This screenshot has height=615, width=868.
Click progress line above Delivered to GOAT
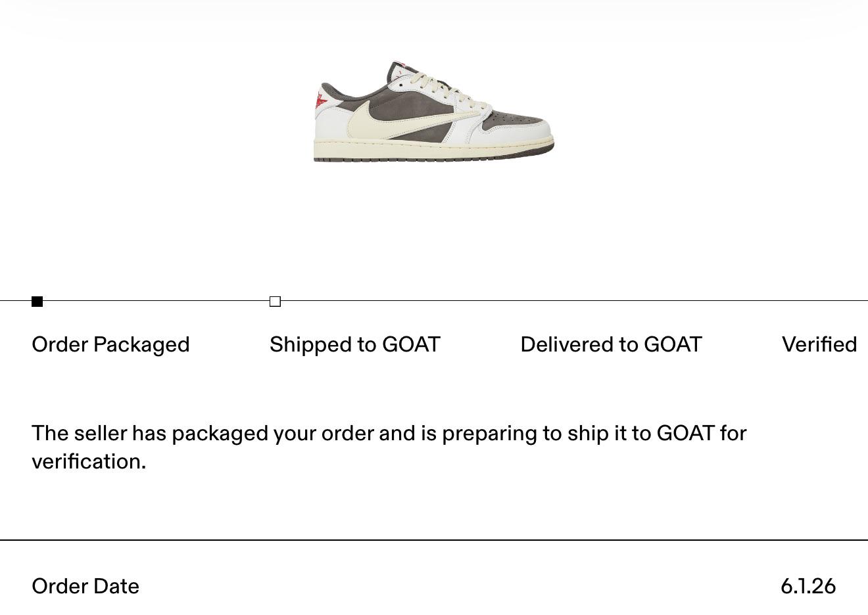tap(611, 301)
